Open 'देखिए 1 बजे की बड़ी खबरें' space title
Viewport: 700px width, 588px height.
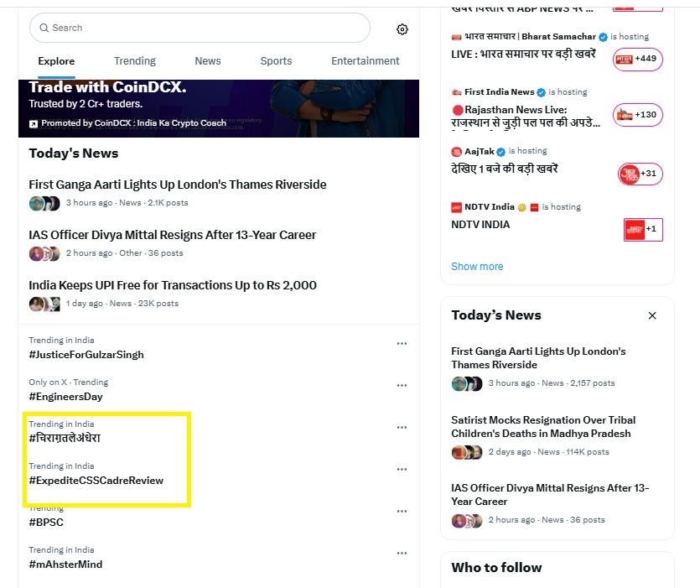coord(505,169)
